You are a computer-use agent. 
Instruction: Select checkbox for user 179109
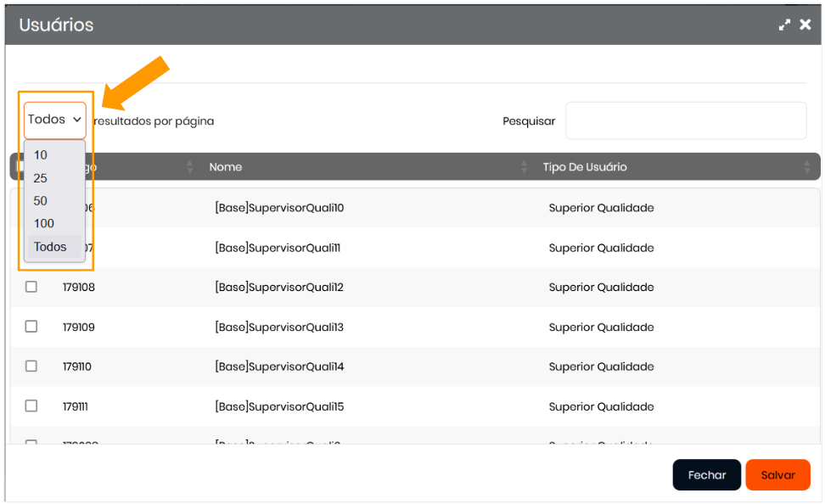(x=31, y=327)
